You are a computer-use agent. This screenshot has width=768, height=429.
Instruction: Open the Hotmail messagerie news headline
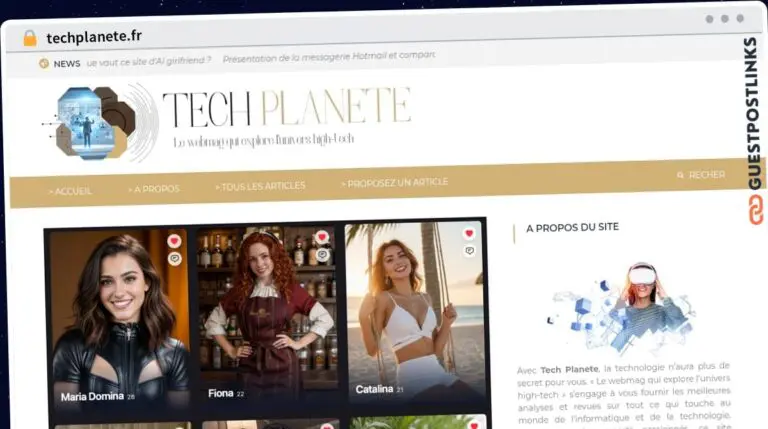[329, 57]
